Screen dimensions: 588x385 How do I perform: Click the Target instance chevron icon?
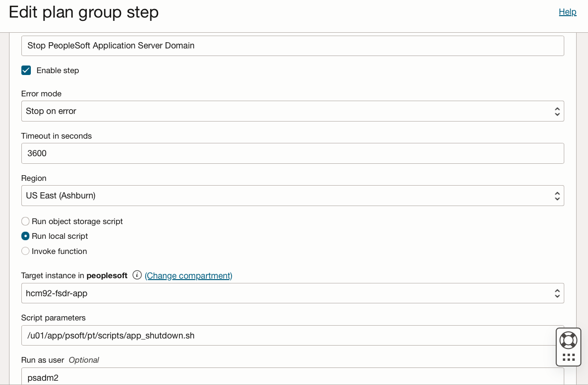557,293
